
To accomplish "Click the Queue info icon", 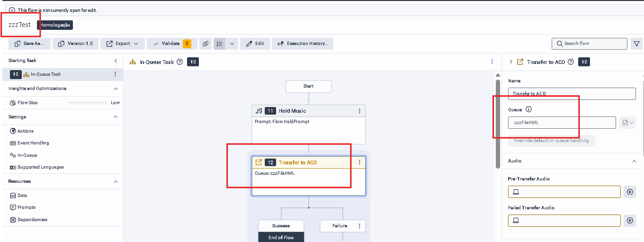I will point(528,109).
